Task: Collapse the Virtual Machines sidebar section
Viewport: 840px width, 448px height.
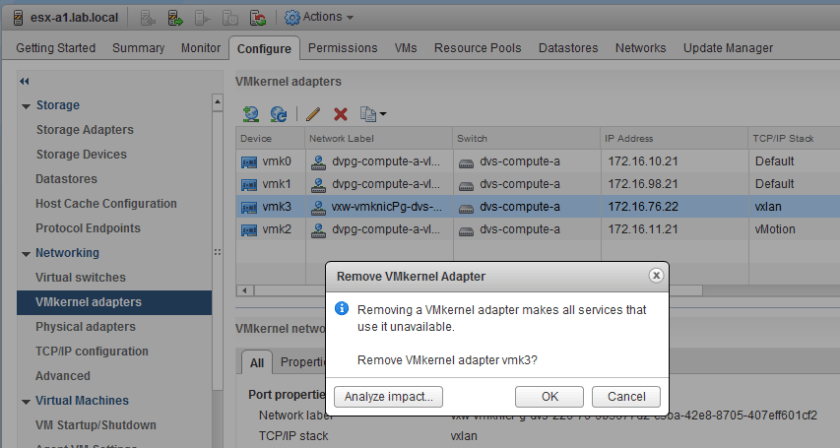Action: [x=26, y=401]
